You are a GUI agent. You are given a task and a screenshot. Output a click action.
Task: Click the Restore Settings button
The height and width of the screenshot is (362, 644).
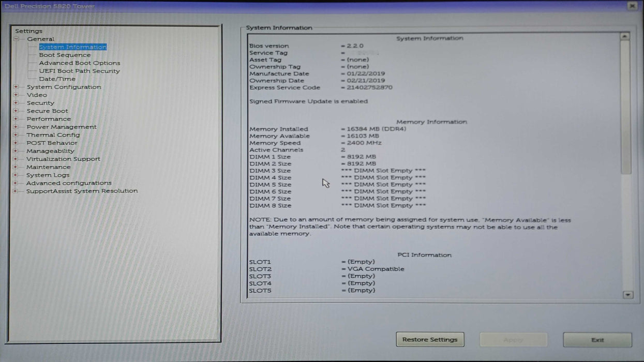tap(430, 340)
